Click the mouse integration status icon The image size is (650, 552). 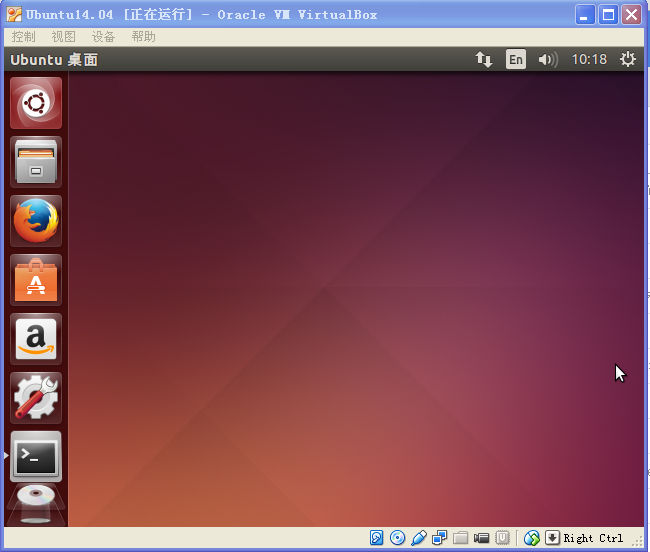pyautogui.click(x=532, y=538)
